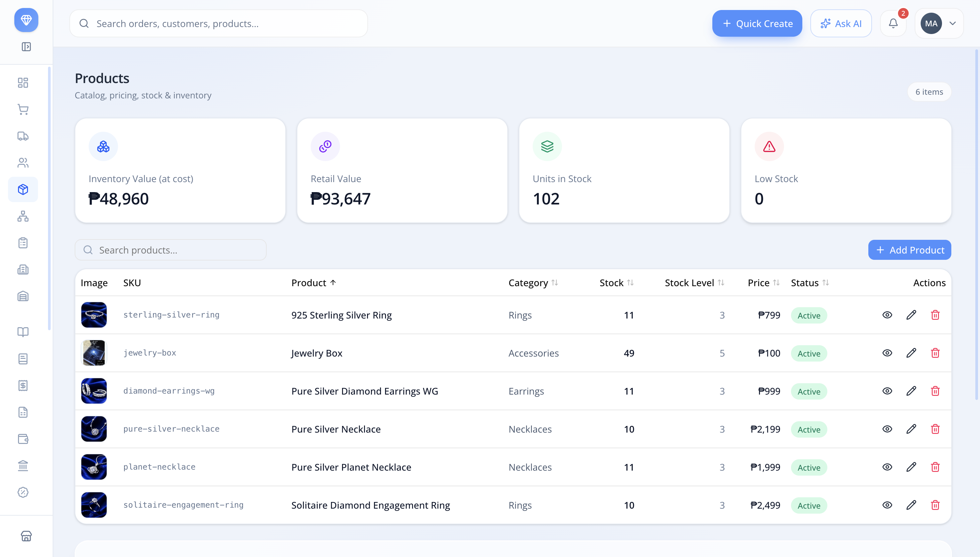Open the wallet icon in sidebar
This screenshot has height=557, width=980.
pos(23,439)
